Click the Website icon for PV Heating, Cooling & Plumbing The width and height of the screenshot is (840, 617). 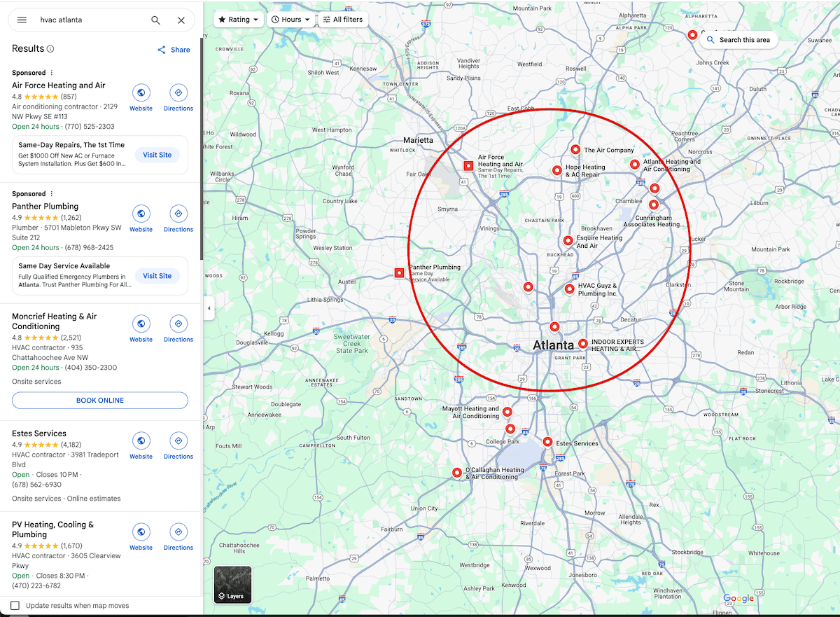coord(141,532)
